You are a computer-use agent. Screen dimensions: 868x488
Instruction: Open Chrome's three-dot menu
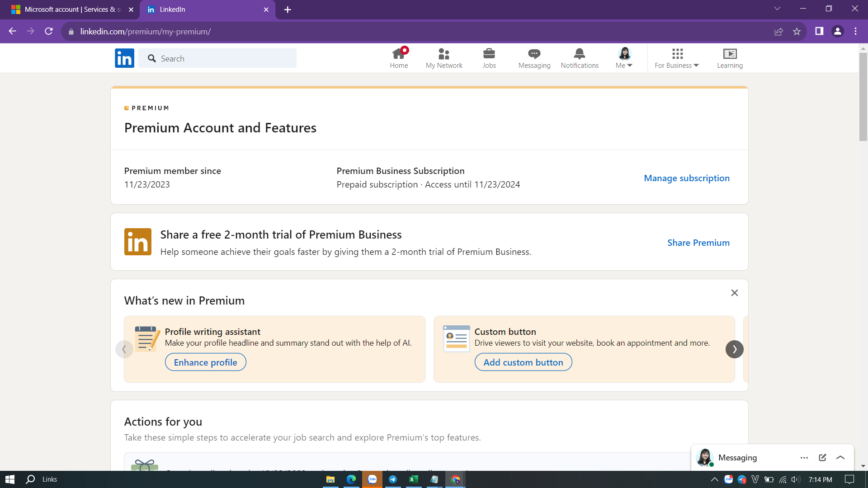pos(856,31)
